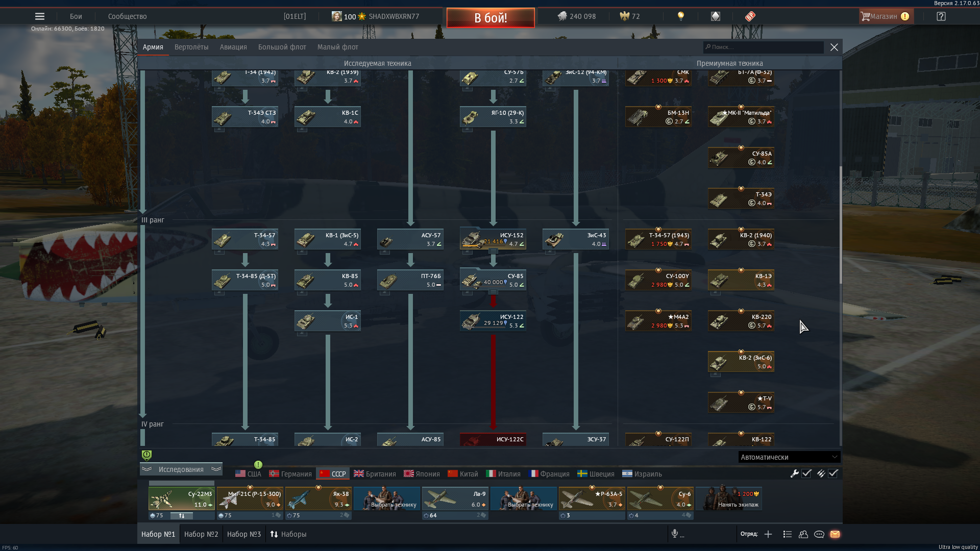Open the battle pass BP tag icon

point(750,16)
